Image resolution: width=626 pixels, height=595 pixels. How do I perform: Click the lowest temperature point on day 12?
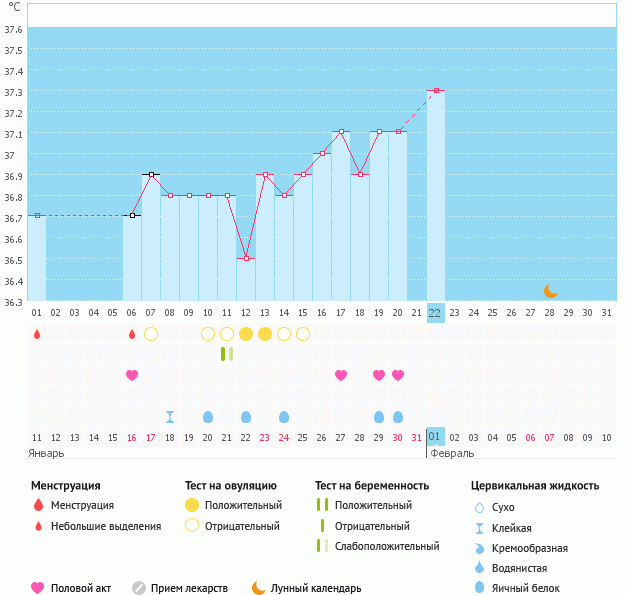pos(246,258)
